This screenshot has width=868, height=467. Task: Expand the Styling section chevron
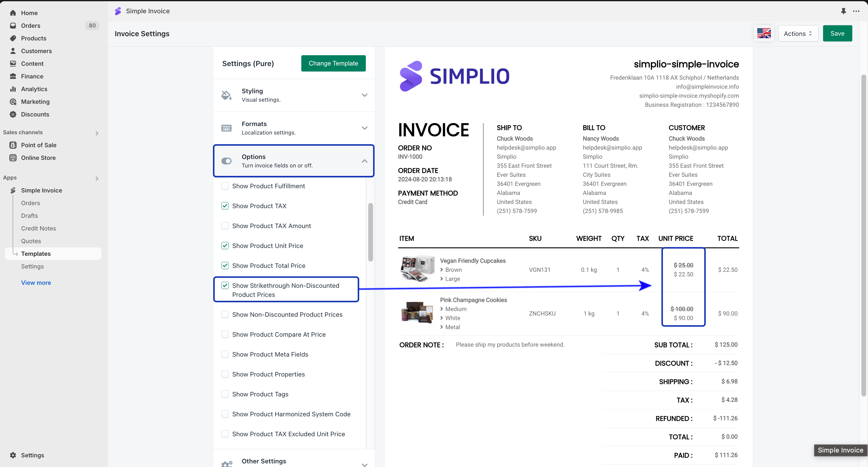pos(364,95)
